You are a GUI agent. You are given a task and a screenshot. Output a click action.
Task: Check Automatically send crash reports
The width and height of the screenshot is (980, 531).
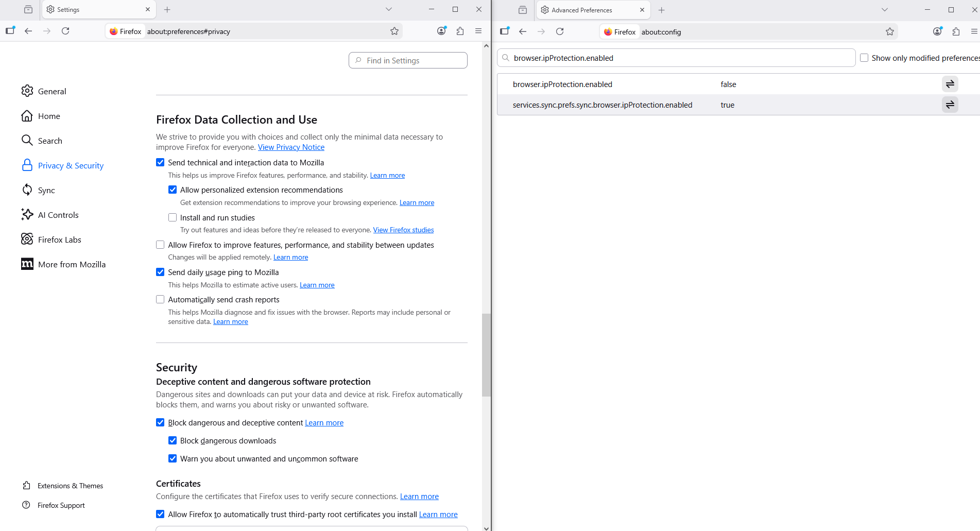point(160,299)
